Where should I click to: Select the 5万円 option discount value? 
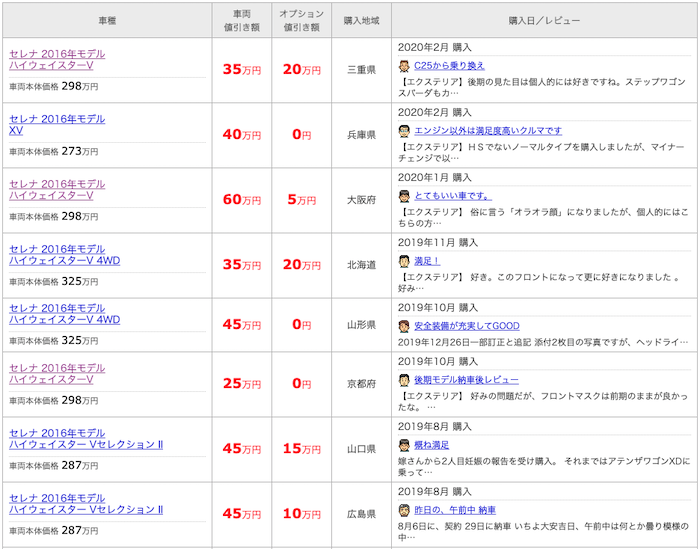coord(302,200)
